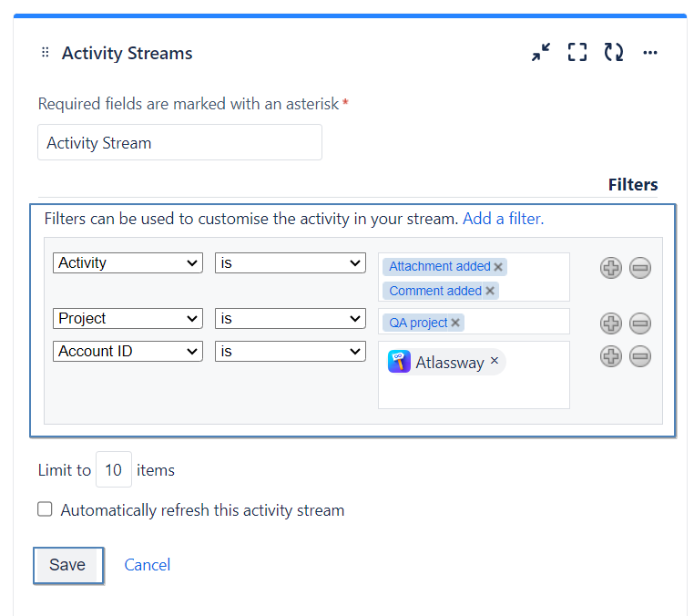Remove the Atlassway account chip
The width and height of the screenshot is (694, 616).
pyautogui.click(x=495, y=361)
